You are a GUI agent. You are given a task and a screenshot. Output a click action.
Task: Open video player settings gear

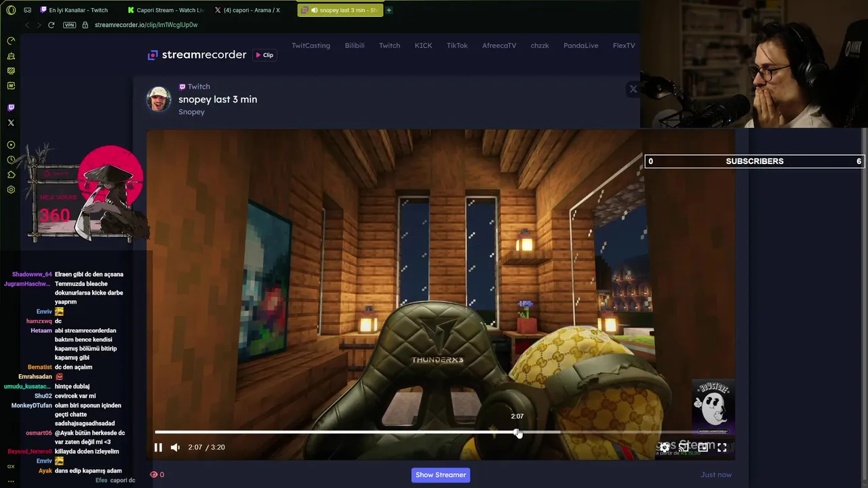[665, 447]
